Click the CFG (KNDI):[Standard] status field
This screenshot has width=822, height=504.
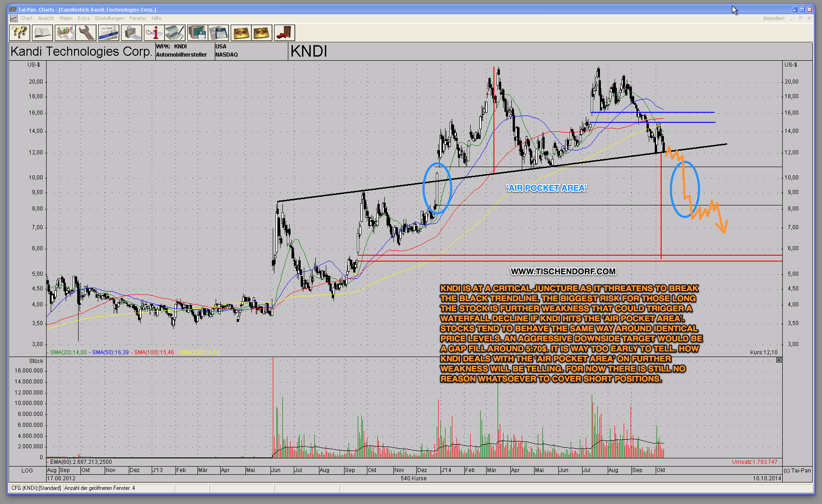[36, 488]
